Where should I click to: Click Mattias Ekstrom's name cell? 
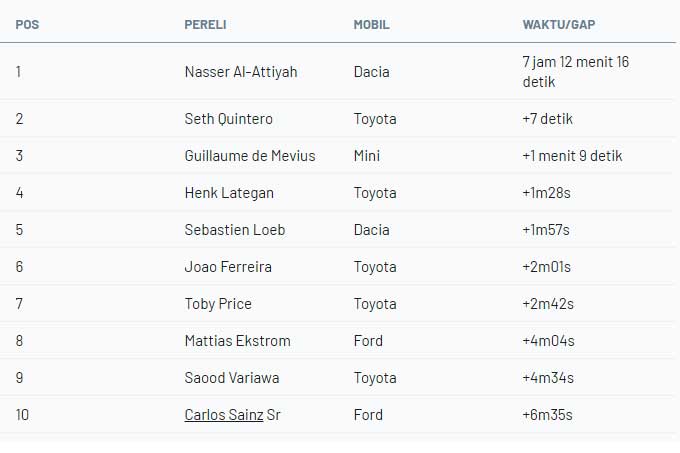click(x=238, y=341)
